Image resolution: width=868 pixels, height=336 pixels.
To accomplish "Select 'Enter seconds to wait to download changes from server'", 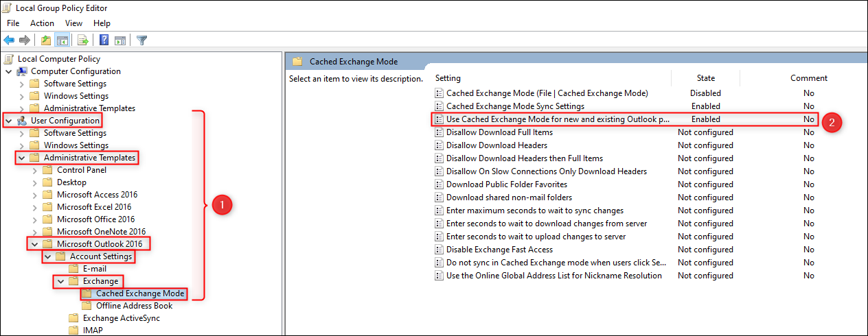I will click(x=547, y=224).
